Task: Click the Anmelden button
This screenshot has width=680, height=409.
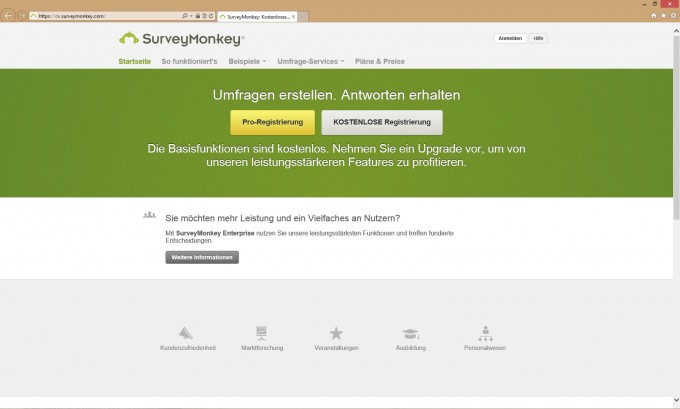Action: (510, 38)
